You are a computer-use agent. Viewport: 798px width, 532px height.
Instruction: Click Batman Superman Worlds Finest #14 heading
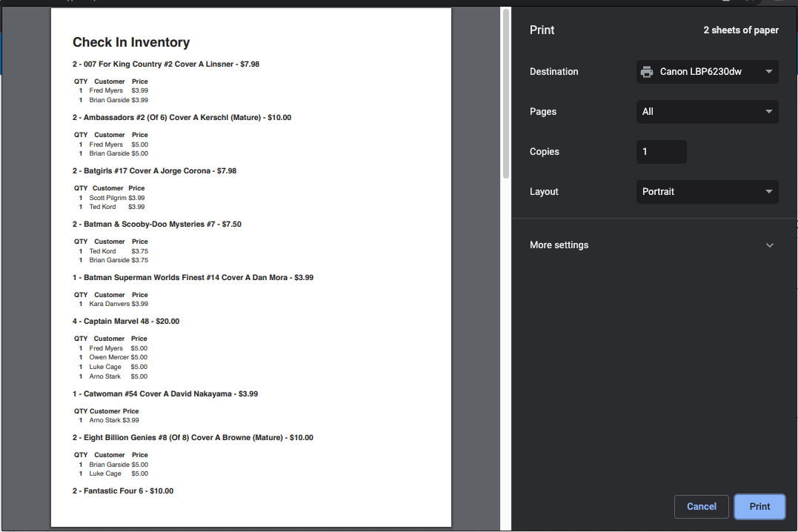pos(193,277)
